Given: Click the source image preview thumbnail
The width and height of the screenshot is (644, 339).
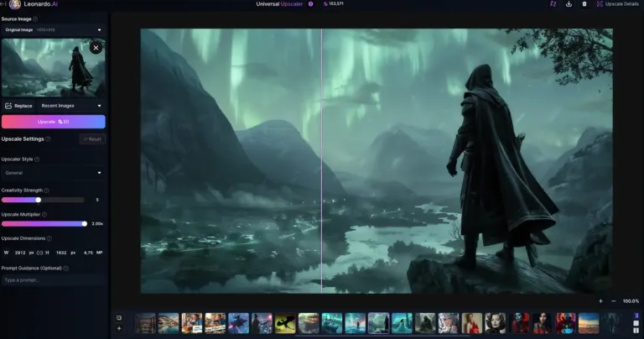Looking at the screenshot, I should click(53, 68).
